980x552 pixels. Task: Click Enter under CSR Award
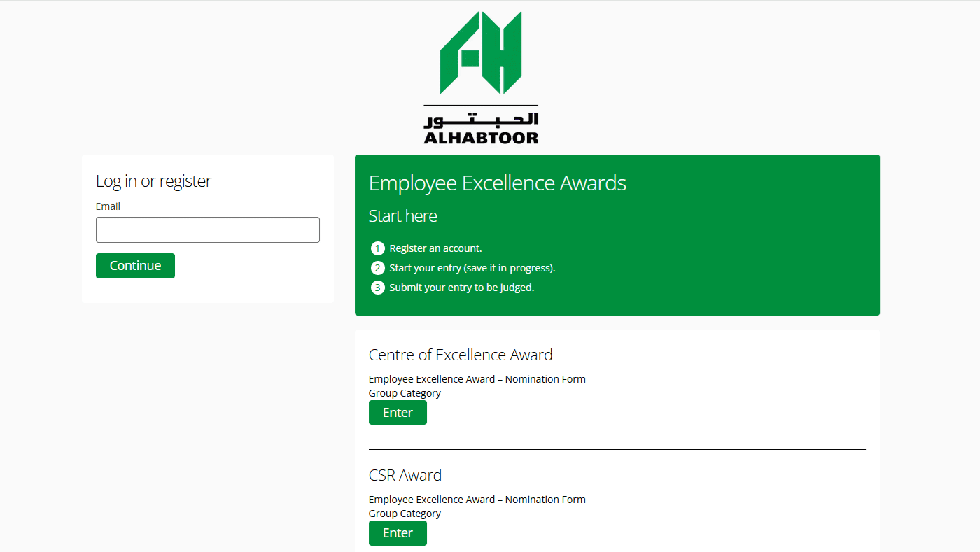[x=398, y=533]
